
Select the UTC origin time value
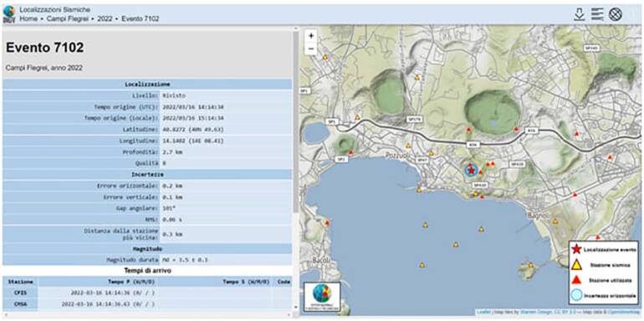coord(193,107)
